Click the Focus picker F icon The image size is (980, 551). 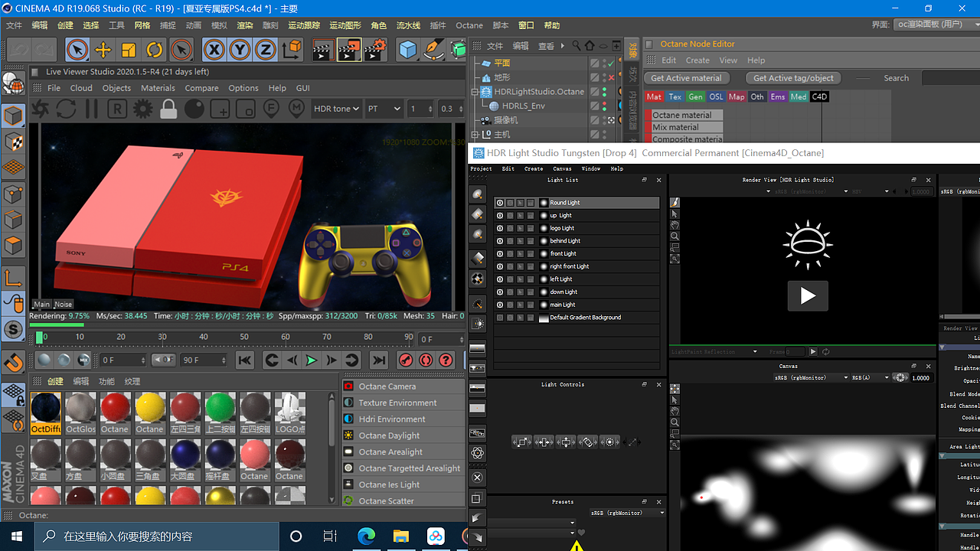tap(270, 109)
